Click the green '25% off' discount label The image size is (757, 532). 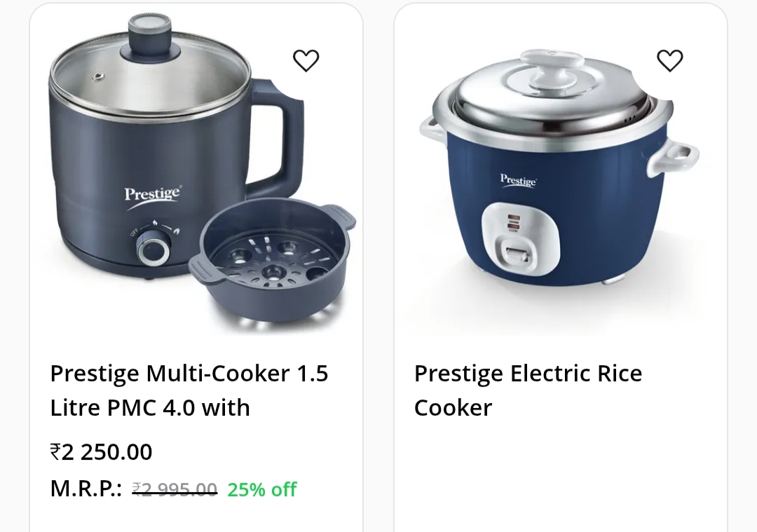(262, 489)
